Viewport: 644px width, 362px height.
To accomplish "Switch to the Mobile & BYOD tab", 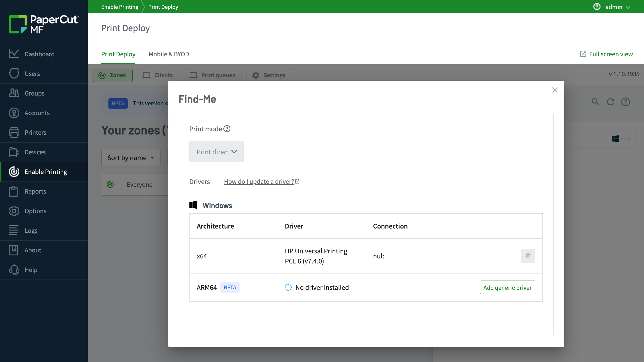I will (x=169, y=54).
